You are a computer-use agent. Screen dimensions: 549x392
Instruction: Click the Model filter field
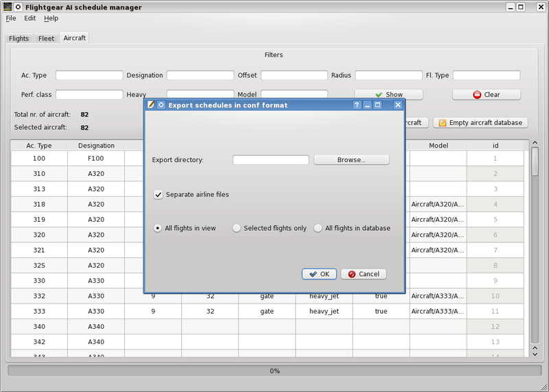pyautogui.click(x=294, y=94)
